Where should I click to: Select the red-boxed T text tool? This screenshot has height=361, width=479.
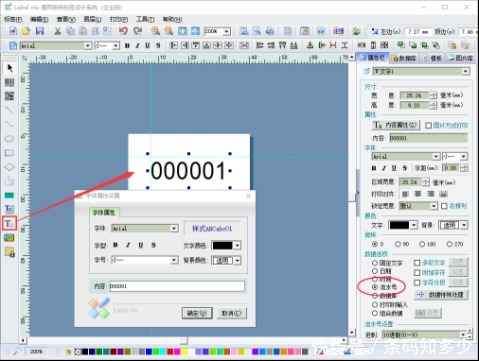[x=9, y=223]
